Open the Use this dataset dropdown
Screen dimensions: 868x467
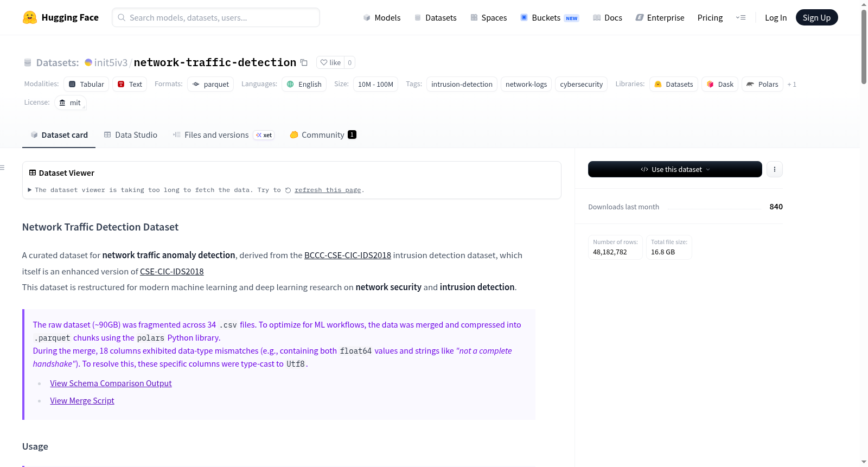click(675, 169)
